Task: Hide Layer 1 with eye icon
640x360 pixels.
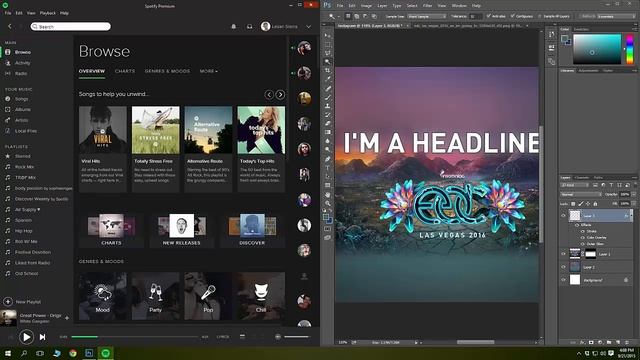Action: (x=564, y=254)
